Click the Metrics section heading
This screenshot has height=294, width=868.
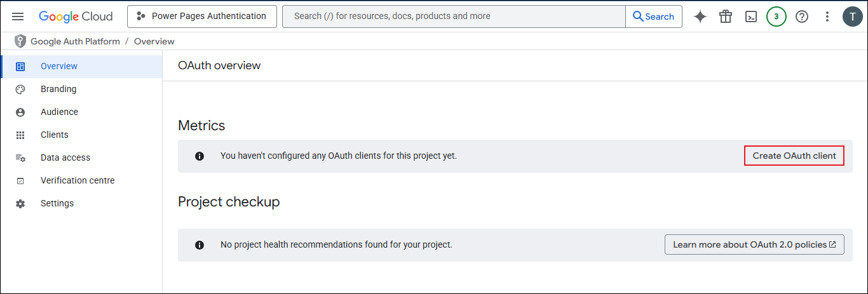click(201, 126)
